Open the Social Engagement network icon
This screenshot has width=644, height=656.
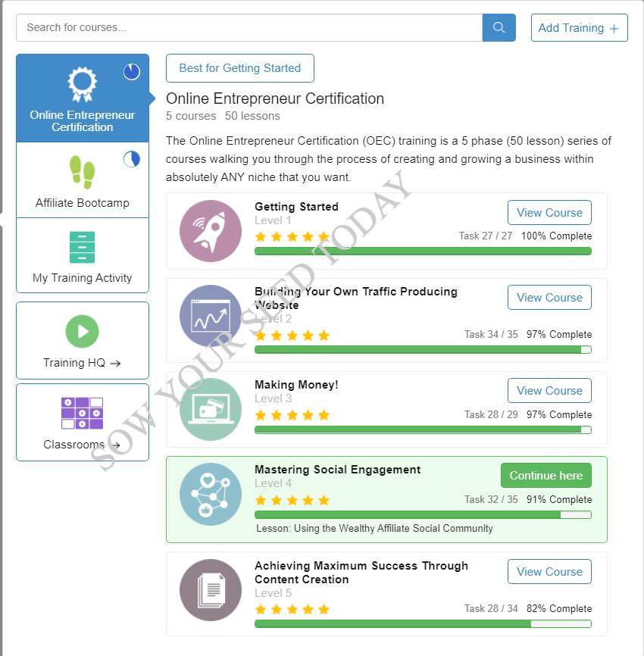[211, 494]
